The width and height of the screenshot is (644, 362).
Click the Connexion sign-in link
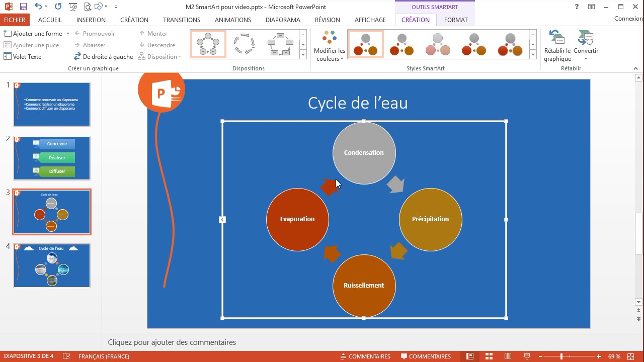pyautogui.click(x=629, y=19)
